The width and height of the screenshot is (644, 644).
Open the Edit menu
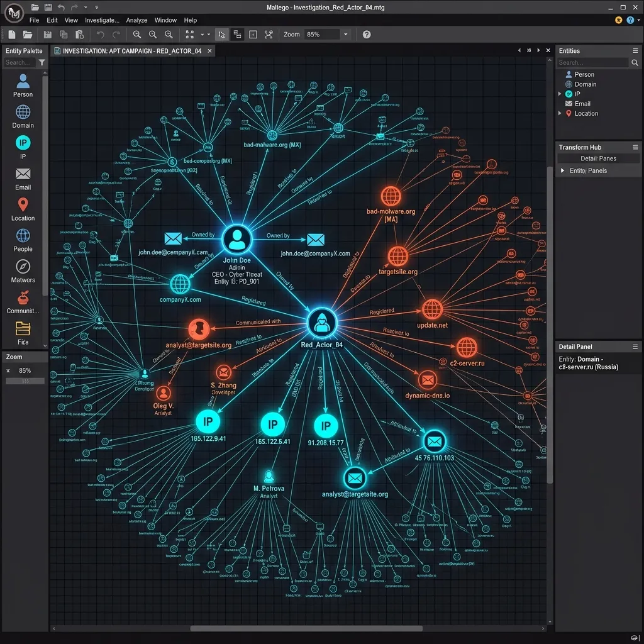click(52, 20)
